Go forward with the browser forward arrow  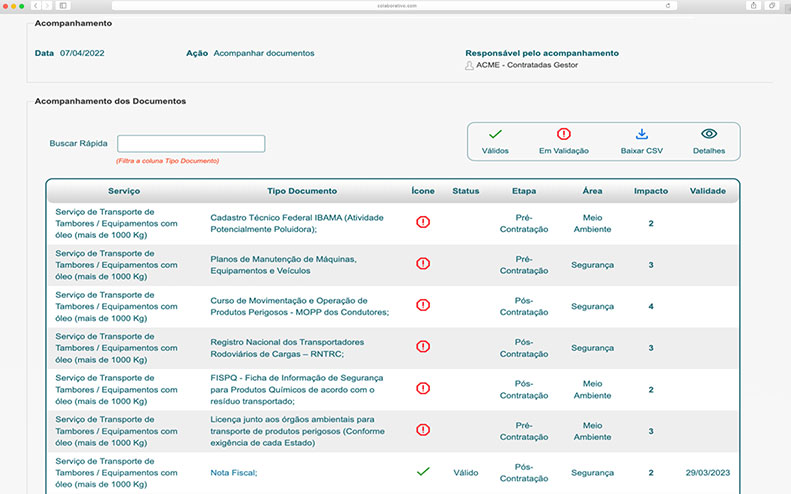47,6
